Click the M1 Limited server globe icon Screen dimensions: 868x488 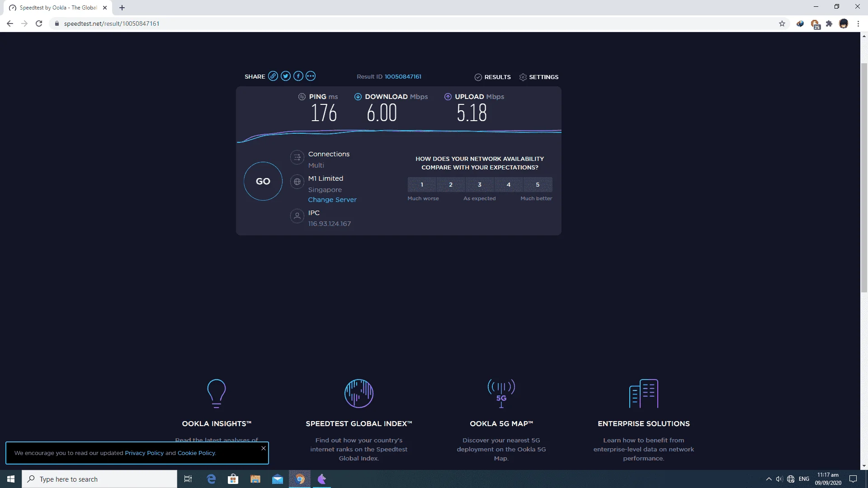pos(297,182)
